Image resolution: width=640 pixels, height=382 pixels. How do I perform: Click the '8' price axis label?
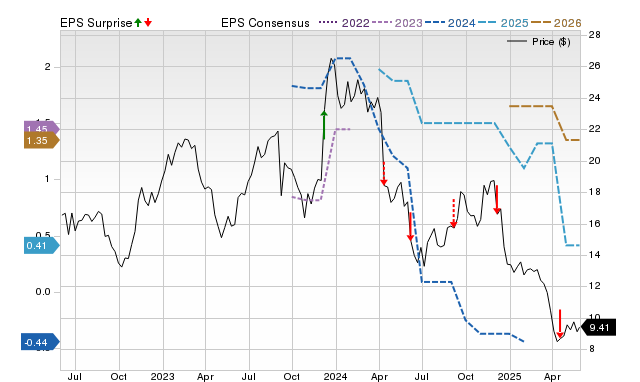click(591, 349)
